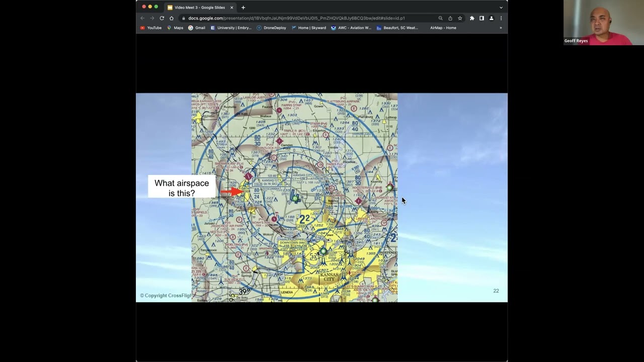Open the Chrome profile menu
Viewport: 644px width, 362px height.
tap(492, 18)
